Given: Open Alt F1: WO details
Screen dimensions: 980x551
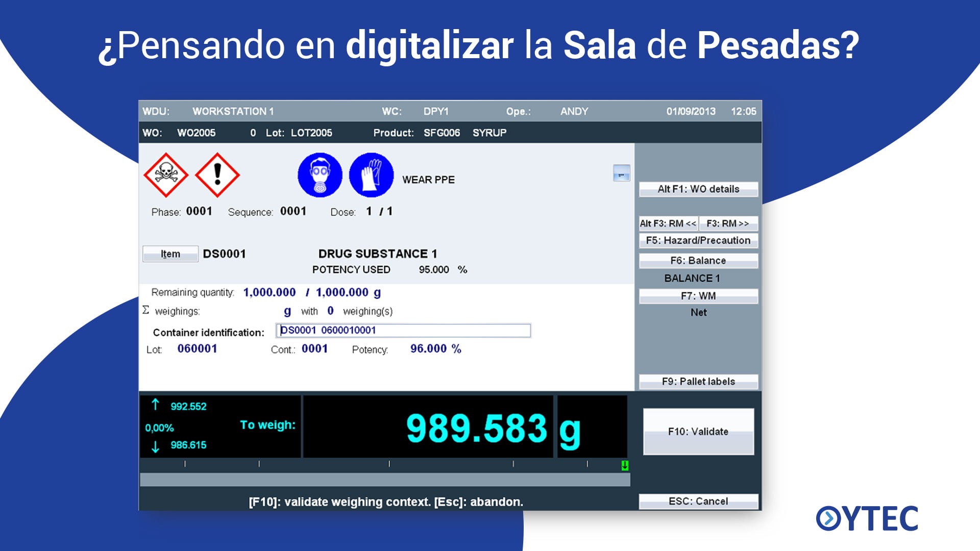Looking at the screenshot, I should click(x=698, y=189).
